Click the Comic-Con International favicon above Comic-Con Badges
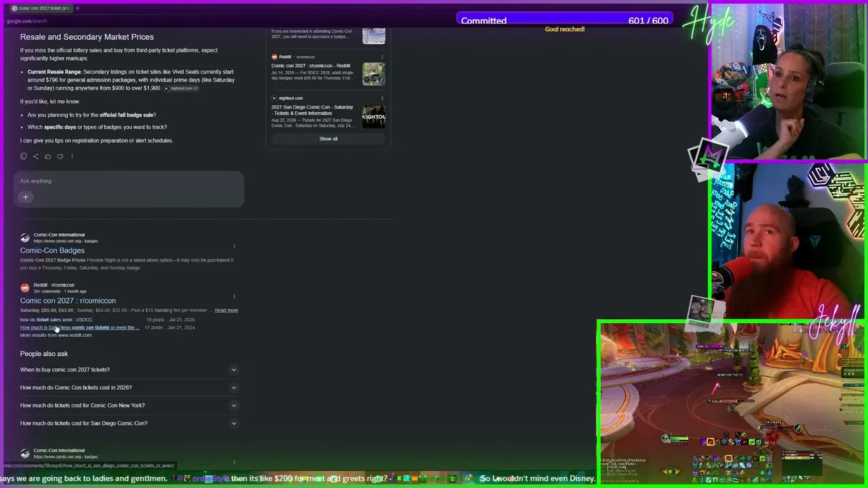 click(25, 238)
